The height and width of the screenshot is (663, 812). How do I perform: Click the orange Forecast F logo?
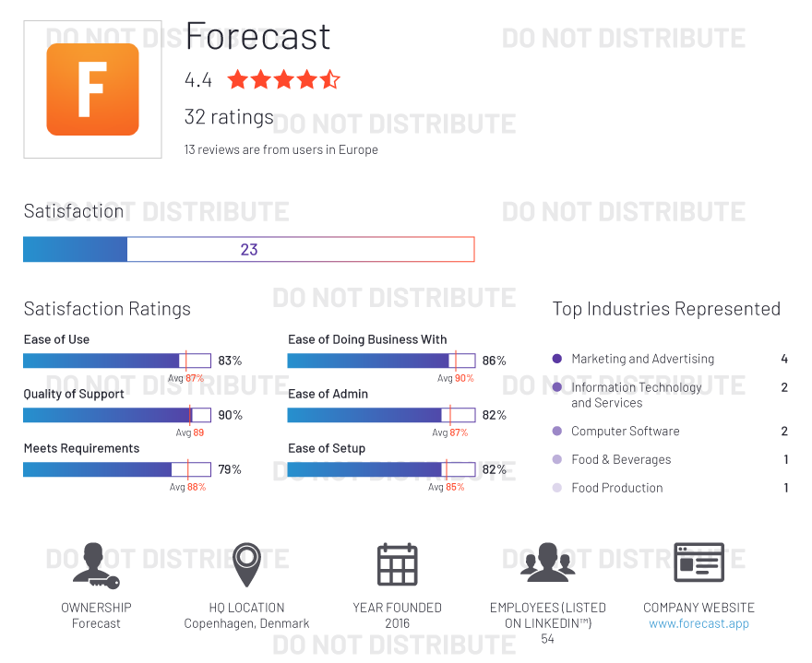(92, 89)
